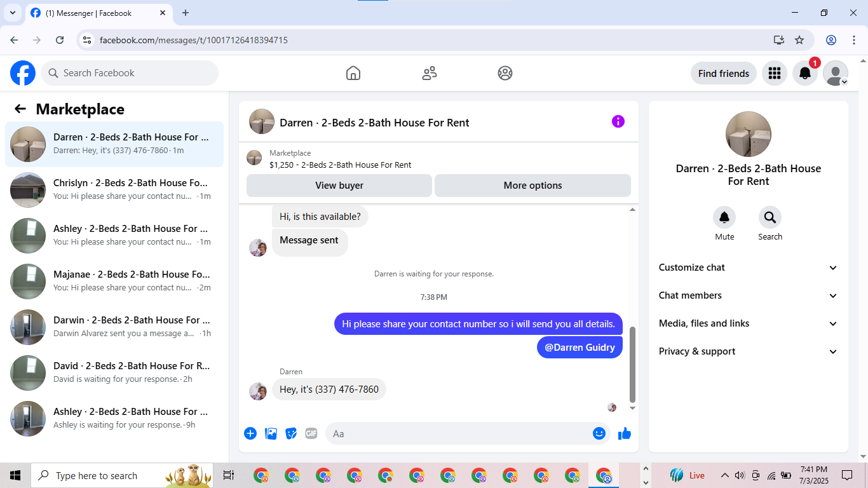
Task: Open David conversation in list
Action: 114,373
